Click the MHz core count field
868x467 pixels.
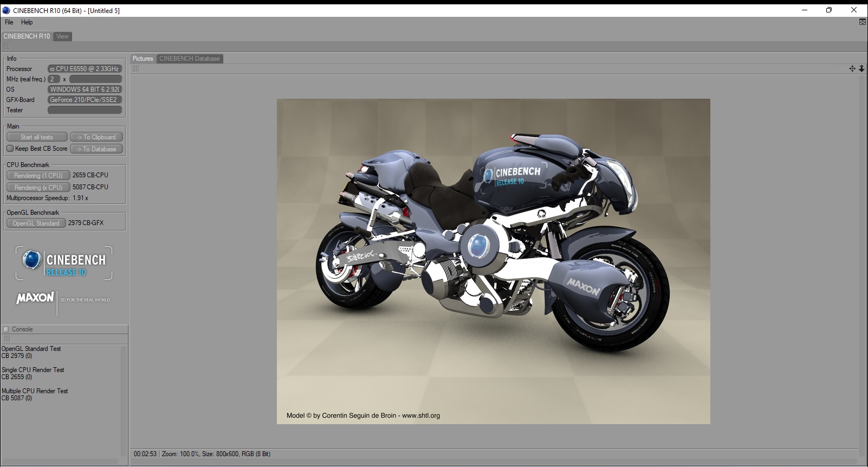coord(54,79)
